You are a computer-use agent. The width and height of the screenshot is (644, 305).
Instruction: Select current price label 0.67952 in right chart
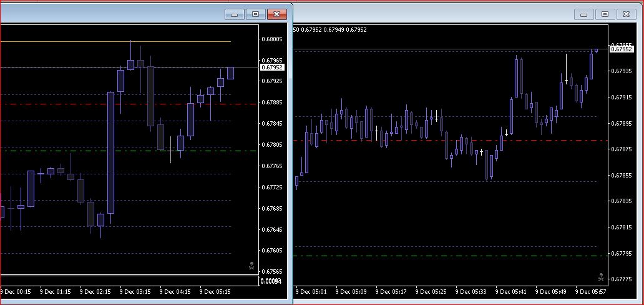tap(622, 49)
